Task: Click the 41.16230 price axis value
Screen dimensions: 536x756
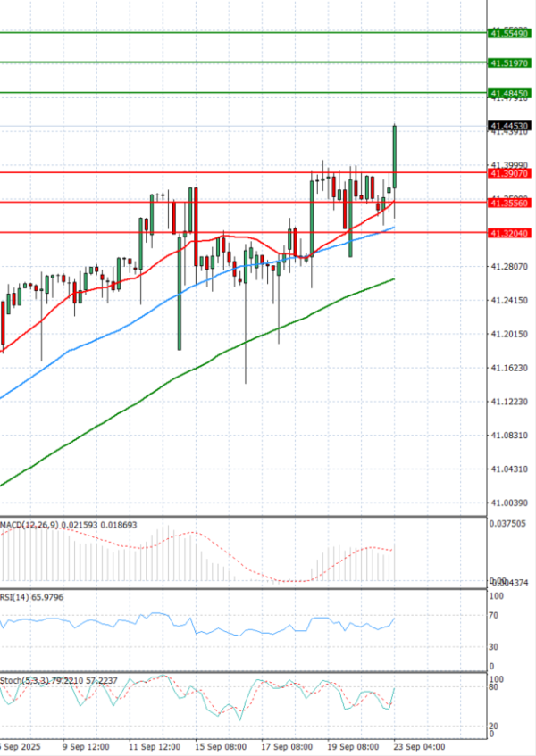Action: tap(509, 368)
